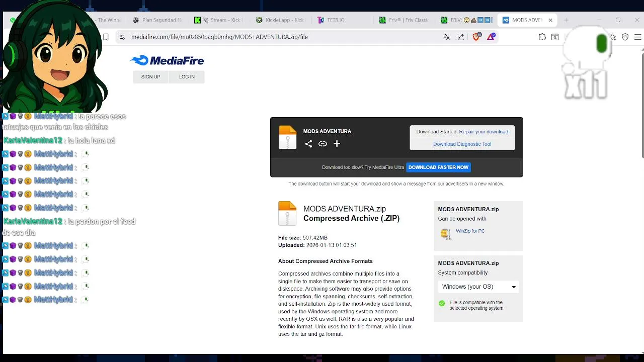
Task: Click DOWNLOAD FASTER NOW button
Action: pyautogui.click(x=438, y=167)
